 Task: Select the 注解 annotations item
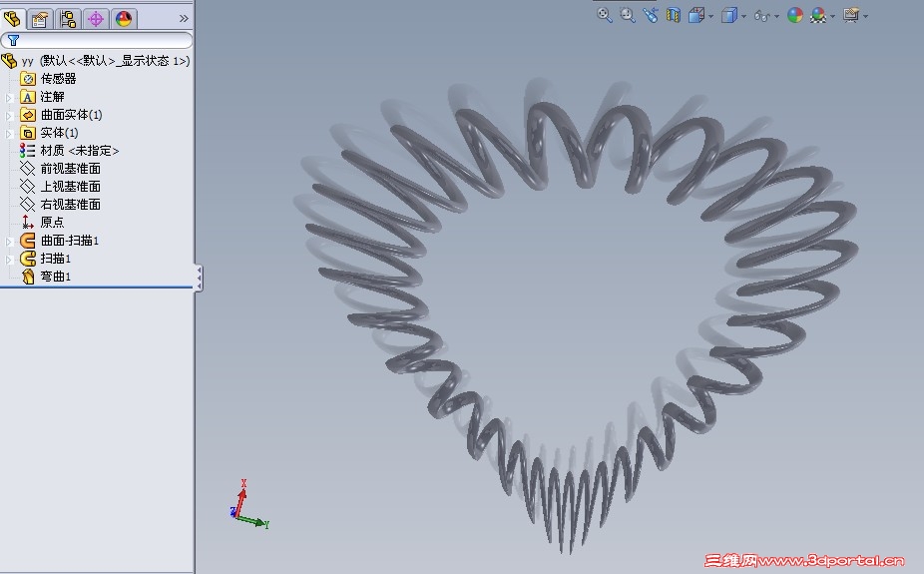pos(52,97)
